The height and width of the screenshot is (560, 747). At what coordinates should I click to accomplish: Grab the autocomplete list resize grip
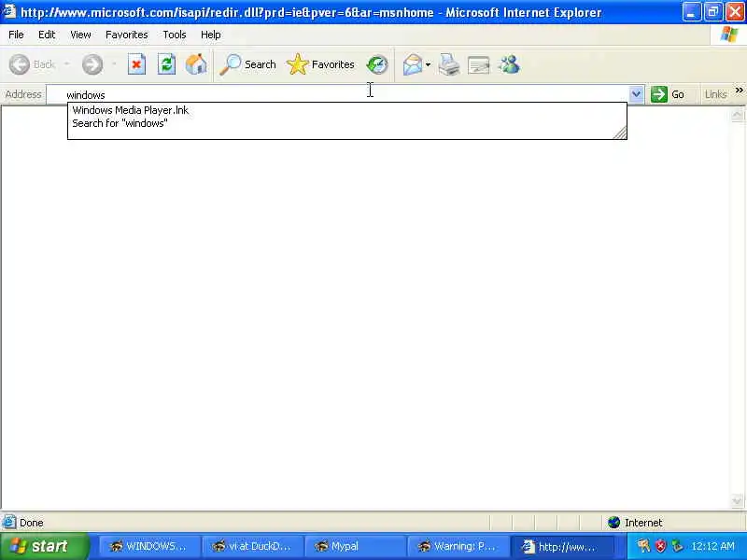[620, 133]
